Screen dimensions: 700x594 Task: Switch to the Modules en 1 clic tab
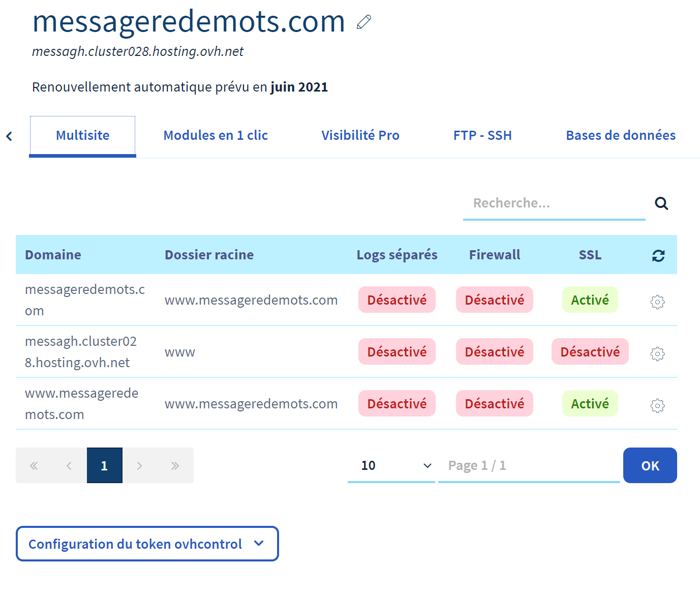pos(216,136)
